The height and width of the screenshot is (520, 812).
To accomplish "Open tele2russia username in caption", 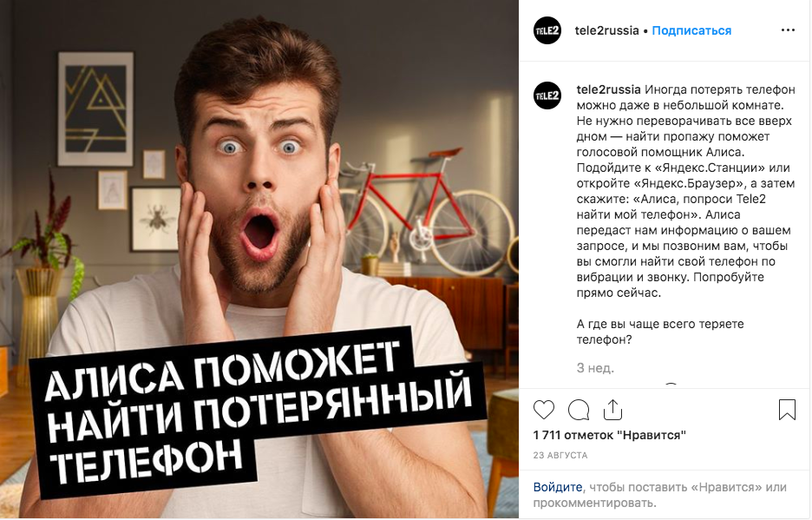I will coord(608,89).
